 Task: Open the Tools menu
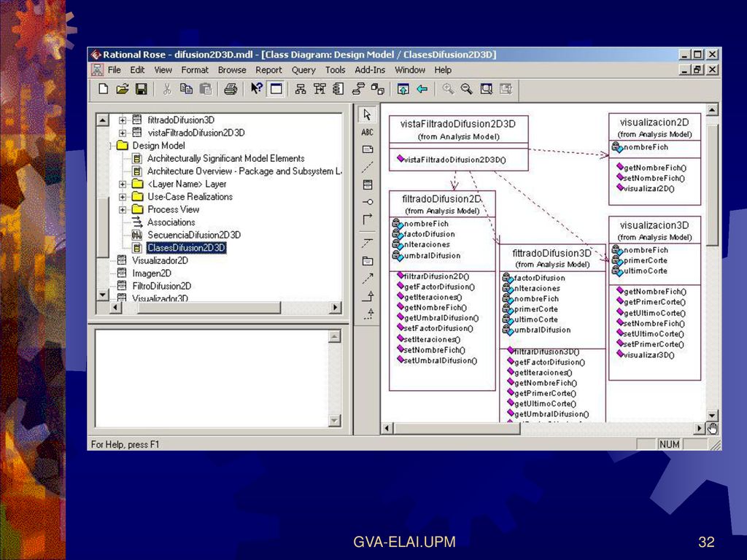336,70
